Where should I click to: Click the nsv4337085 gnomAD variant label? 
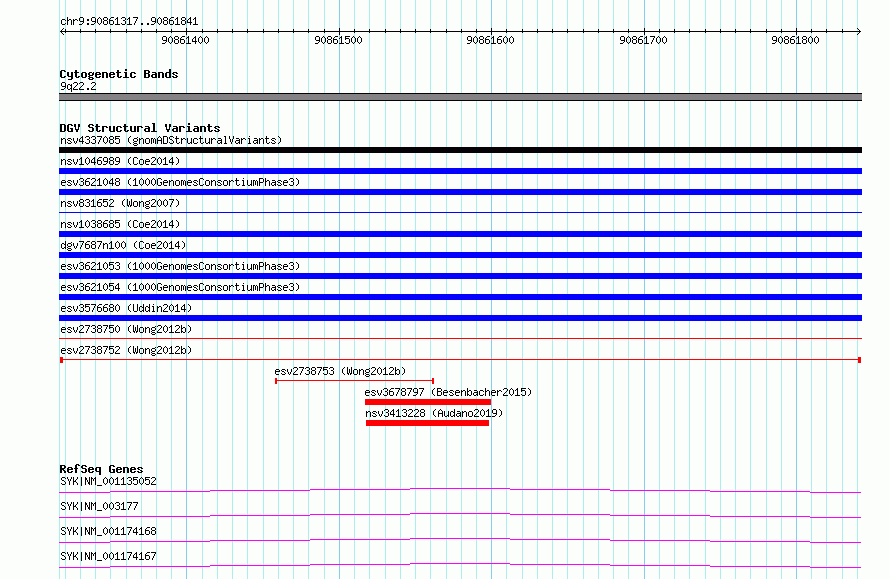171,140
